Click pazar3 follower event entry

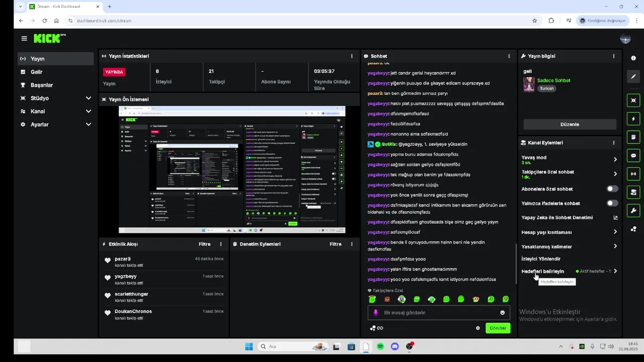tap(163, 261)
